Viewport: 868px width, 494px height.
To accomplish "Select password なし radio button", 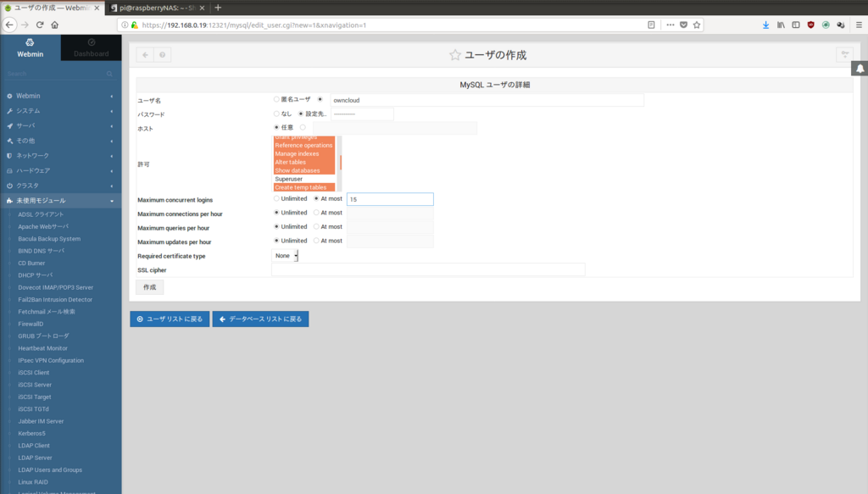I will [x=276, y=114].
